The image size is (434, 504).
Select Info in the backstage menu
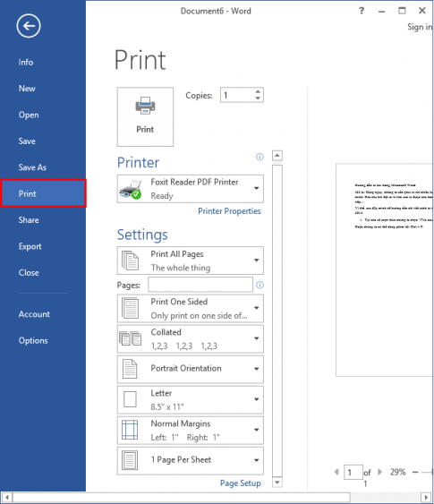point(26,63)
